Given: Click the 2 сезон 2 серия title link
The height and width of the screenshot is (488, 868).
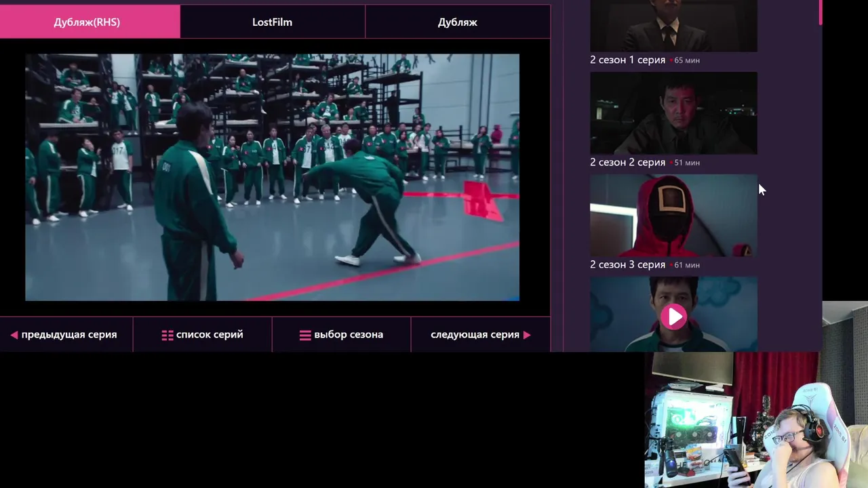Looking at the screenshot, I should click(x=627, y=162).
